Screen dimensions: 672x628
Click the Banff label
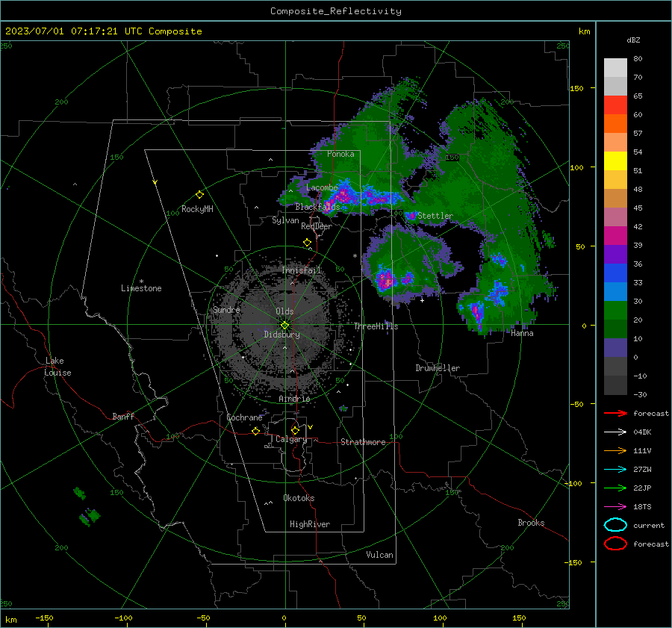[123, 417]
